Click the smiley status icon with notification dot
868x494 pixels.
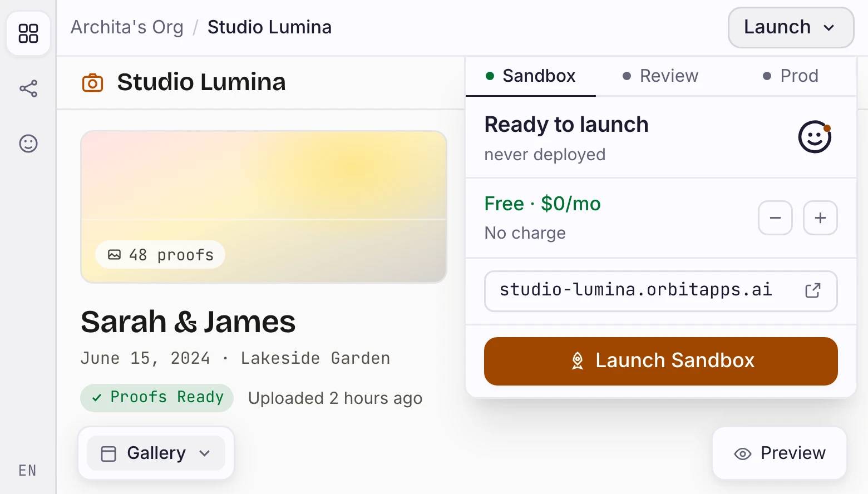pyautogui.click(x=815, y=137)
